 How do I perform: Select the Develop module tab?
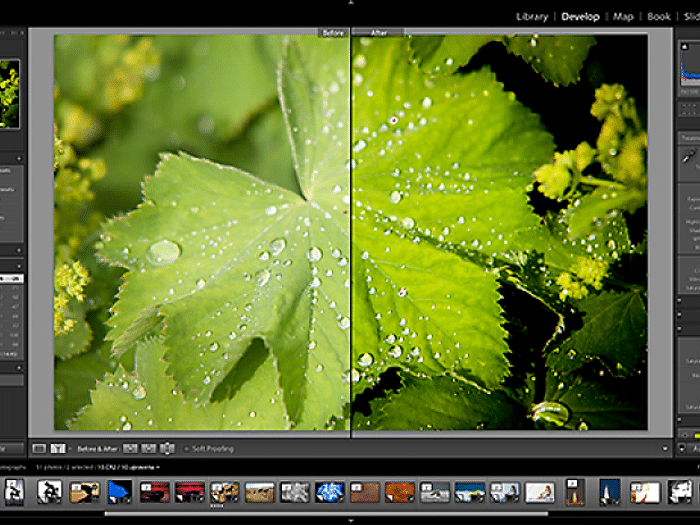580,16
